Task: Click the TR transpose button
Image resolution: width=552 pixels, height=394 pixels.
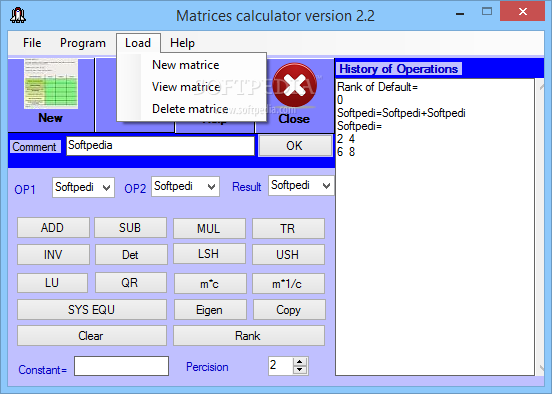Action: pyautogui.click(x=288, y=229)
